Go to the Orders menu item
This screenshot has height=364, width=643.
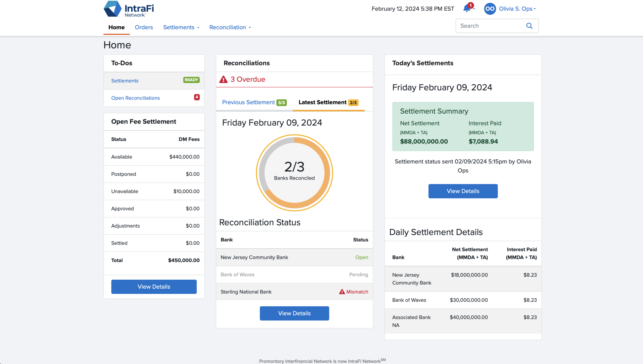[144, 27]
